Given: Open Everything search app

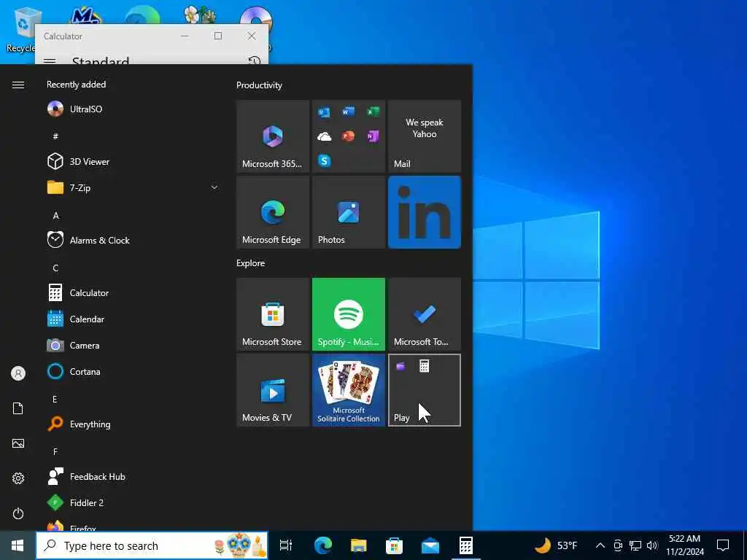Looking at the screenshot, I should click(x=133, y=424).
